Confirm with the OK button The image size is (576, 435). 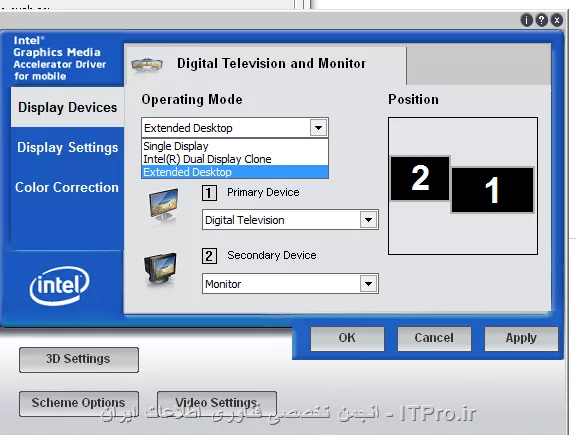347,338
